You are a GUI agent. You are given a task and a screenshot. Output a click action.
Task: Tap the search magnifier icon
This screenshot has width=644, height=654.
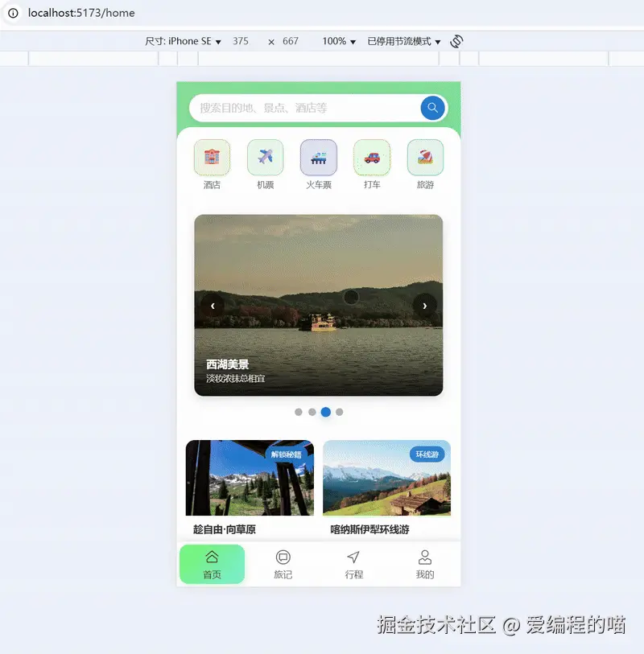[x=432, y=108]
